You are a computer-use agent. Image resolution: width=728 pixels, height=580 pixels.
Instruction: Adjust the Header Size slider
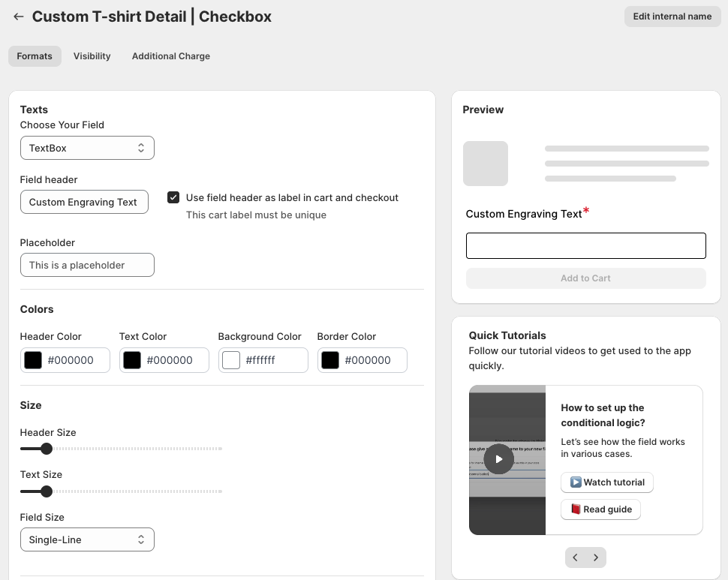coord(47,449)
